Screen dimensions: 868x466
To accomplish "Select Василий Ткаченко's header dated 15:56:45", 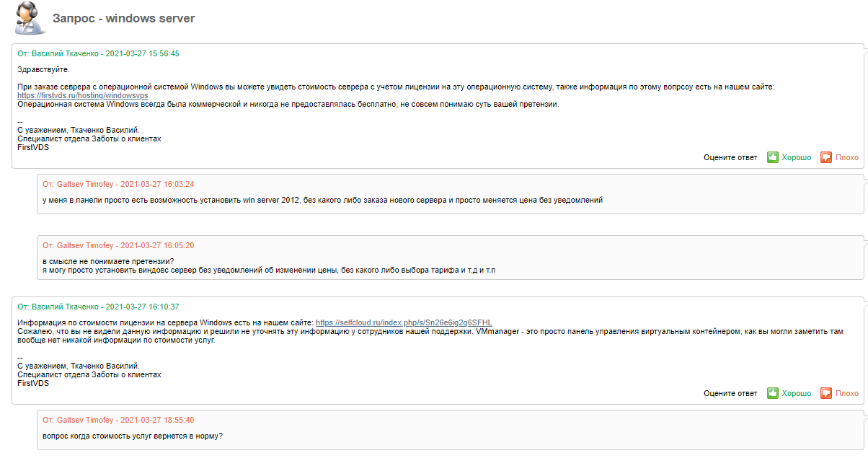I will [98, 53].
